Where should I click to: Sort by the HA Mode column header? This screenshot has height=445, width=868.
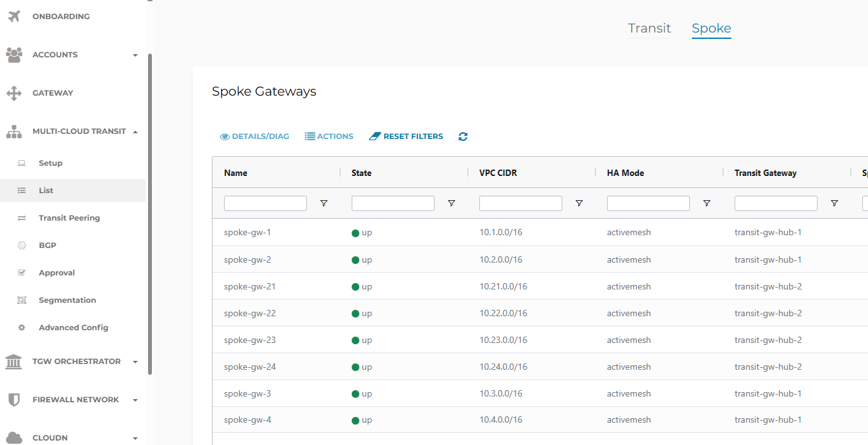point(625,173)
